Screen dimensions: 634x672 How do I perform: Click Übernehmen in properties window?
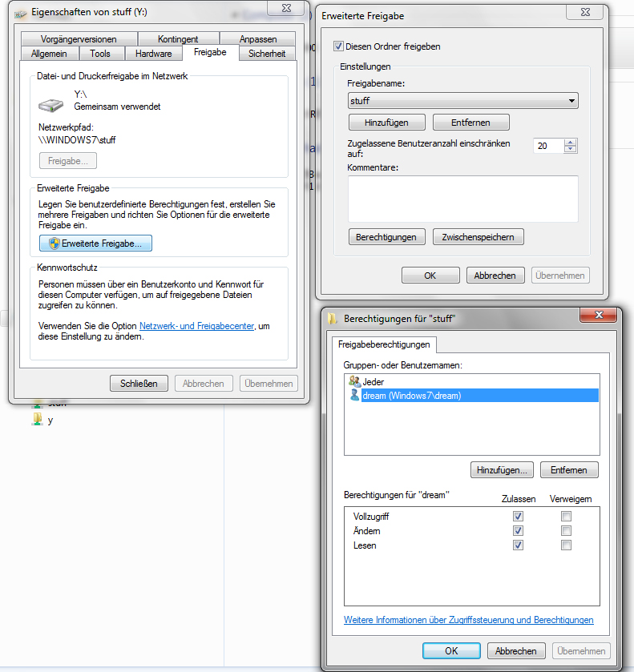coord(269,384)
